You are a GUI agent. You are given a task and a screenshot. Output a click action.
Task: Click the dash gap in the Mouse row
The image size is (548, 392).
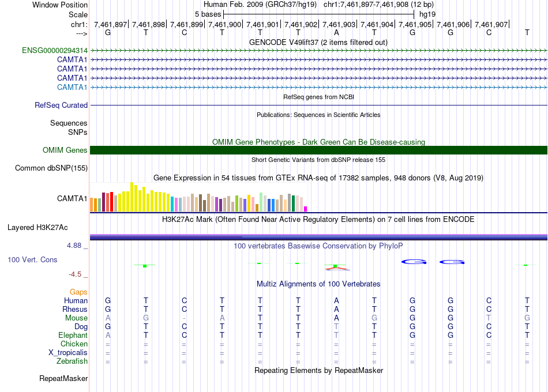click(x=184, y=318)
